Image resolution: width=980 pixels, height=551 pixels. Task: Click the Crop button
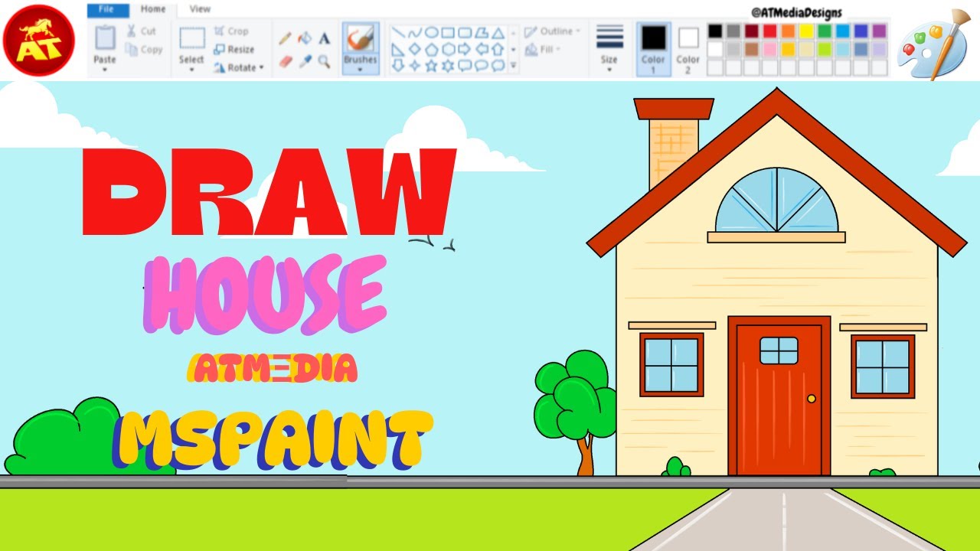pos(231,31)
